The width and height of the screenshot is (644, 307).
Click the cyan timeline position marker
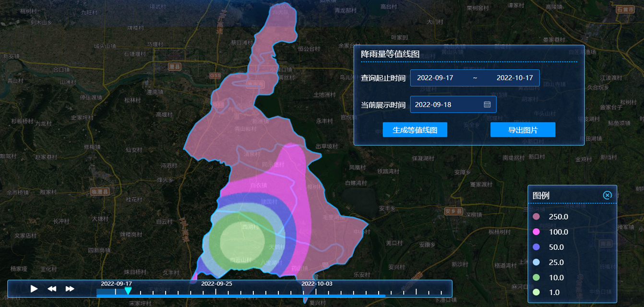[x=128, y=291]
